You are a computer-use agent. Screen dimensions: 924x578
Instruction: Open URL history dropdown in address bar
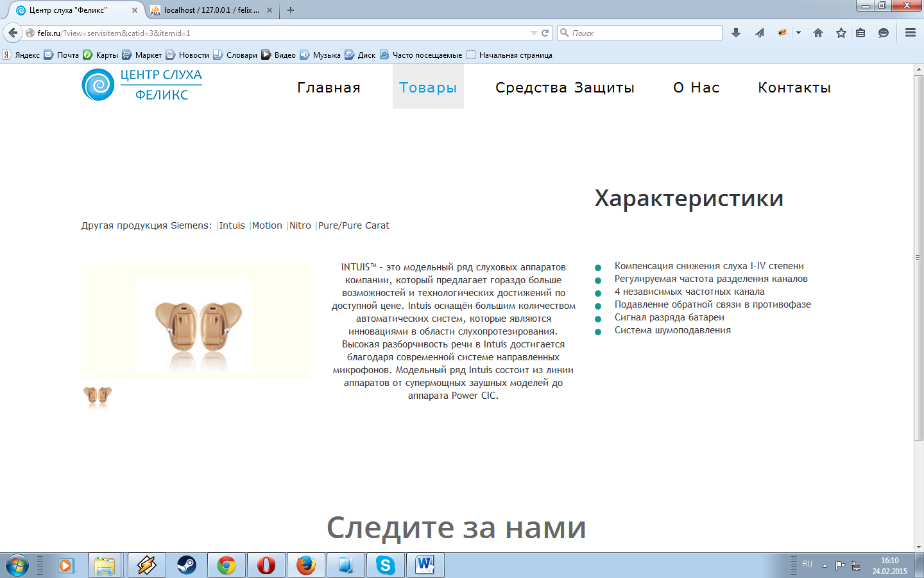pos(534,33)
